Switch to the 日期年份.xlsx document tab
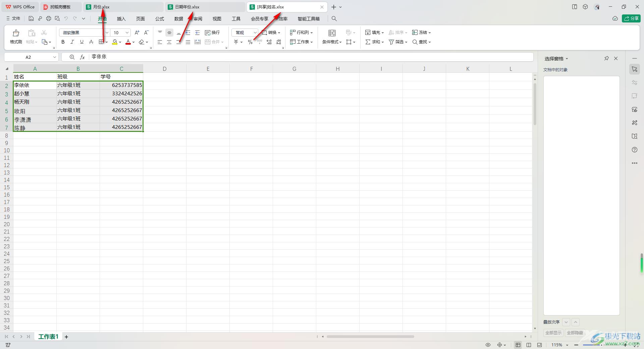 (205, 7)
